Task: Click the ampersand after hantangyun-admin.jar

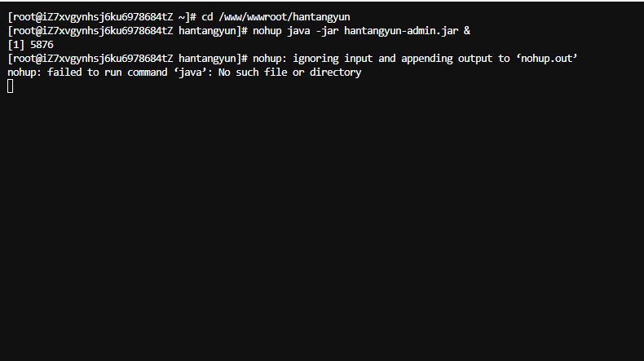Action: click(x=467, y=31)
